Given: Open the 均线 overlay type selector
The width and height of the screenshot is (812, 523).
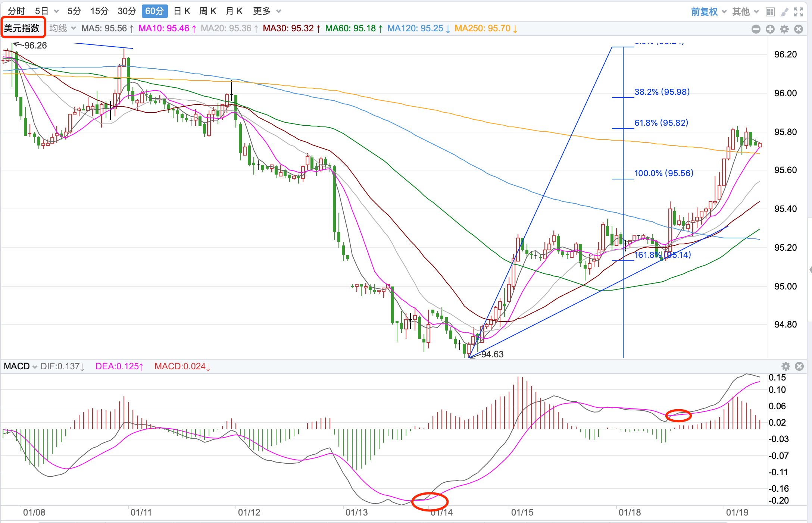Looking at the screenshot, I should 62,28.
